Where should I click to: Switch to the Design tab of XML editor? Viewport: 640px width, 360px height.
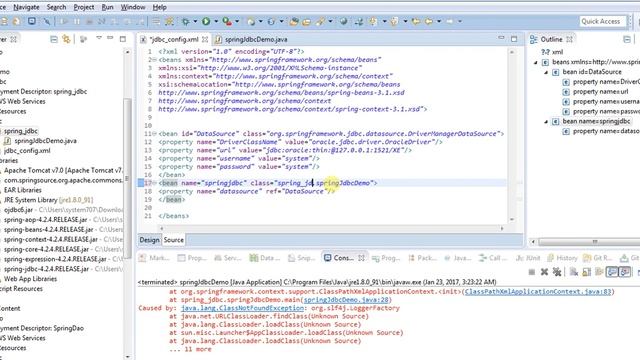pyautogui.click(x=149, y=240)
